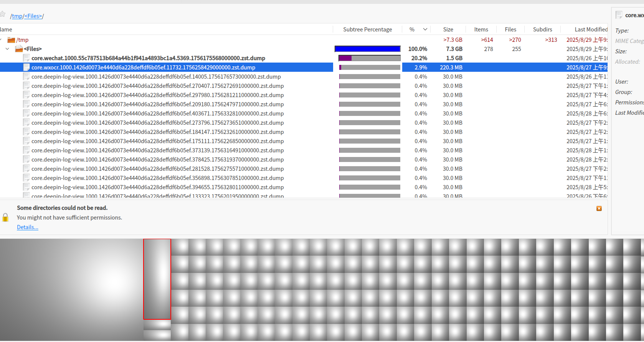The width and height of the screenshot is (644, 342).
Task: Open the Details... link for unreadable directories
Action: coord(28,227)
